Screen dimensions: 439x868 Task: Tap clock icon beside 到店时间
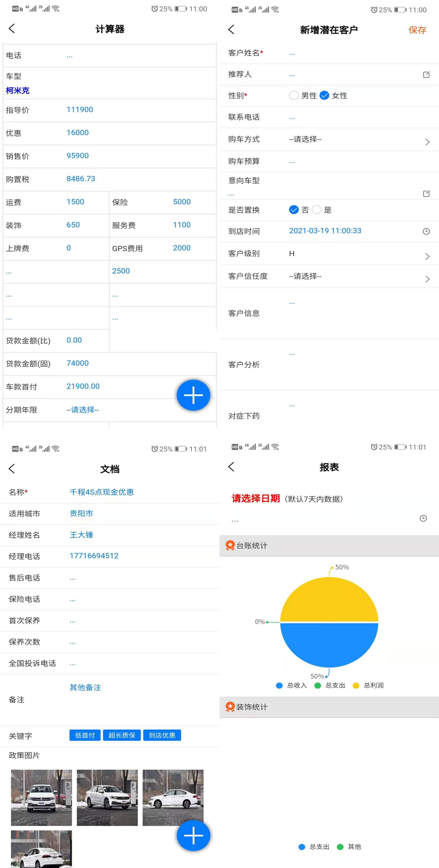click(x=426, y=231)
